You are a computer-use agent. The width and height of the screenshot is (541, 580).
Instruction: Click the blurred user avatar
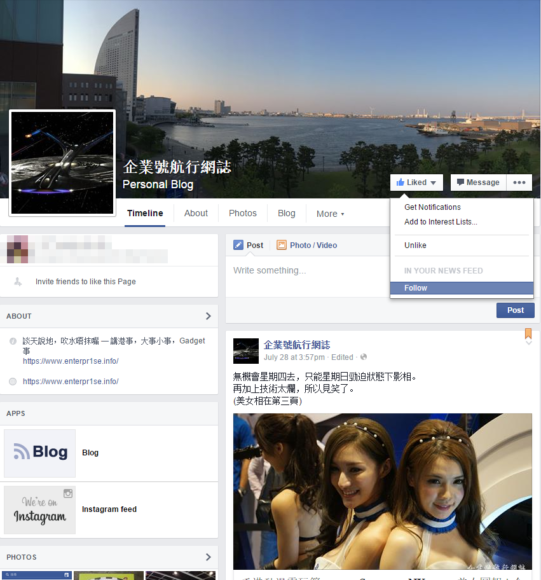pos(17,249)
